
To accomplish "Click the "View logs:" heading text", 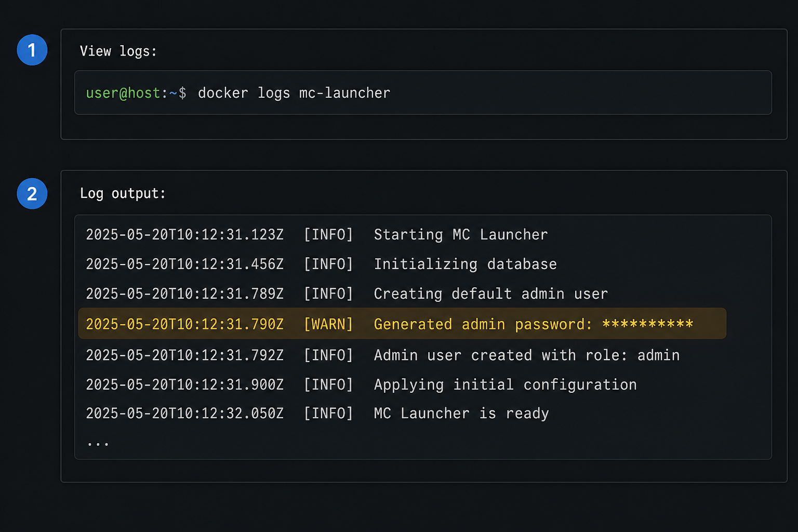I will coord(118,51).
